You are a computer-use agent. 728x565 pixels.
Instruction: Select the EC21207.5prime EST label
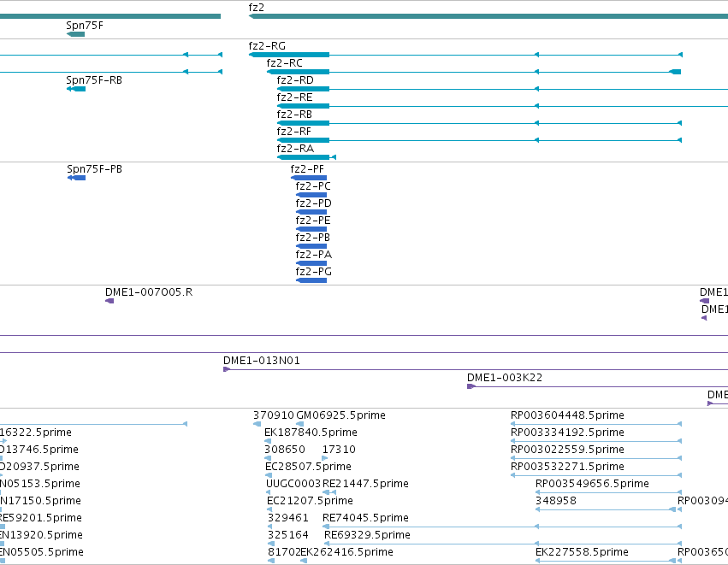310,501
